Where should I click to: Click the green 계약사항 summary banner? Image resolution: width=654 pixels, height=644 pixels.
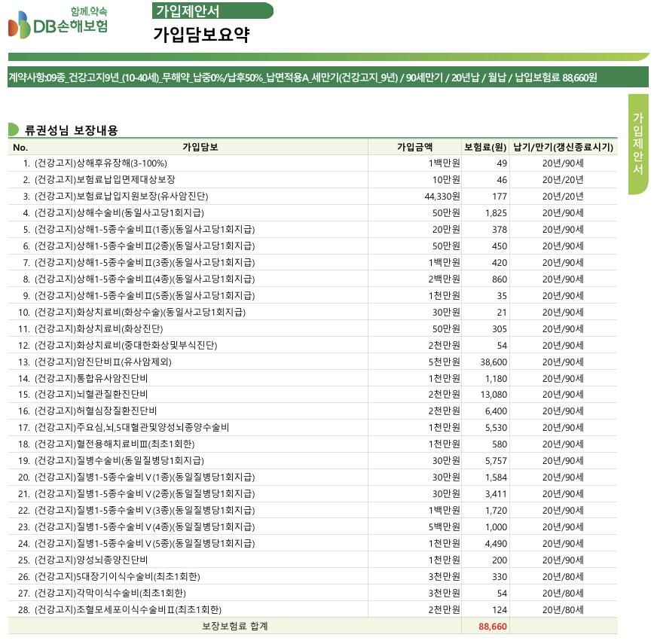[302, 78]
